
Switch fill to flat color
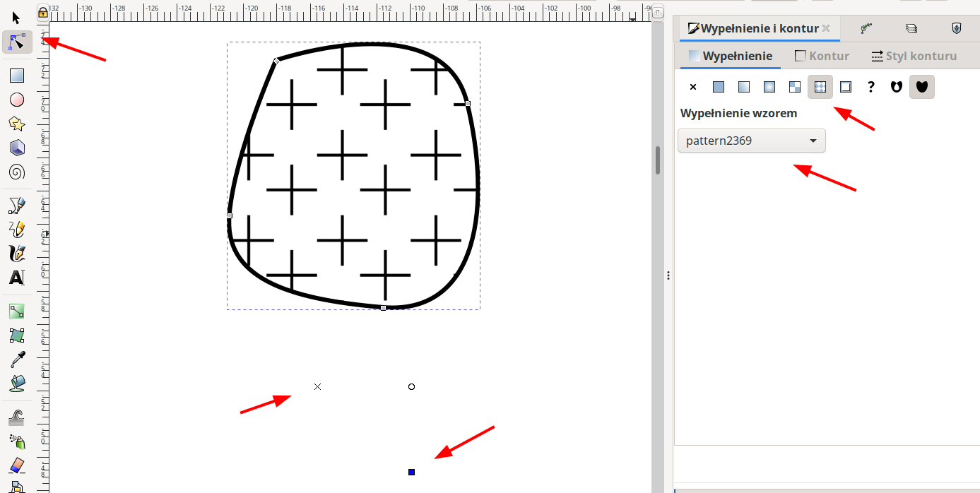[x=719, y=87]
